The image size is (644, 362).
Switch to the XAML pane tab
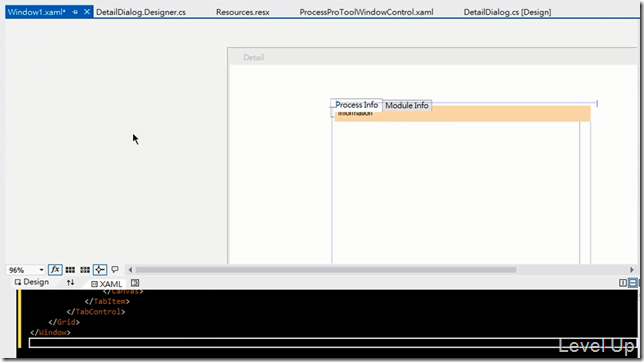pyautogui.click(x=106, y=284)
